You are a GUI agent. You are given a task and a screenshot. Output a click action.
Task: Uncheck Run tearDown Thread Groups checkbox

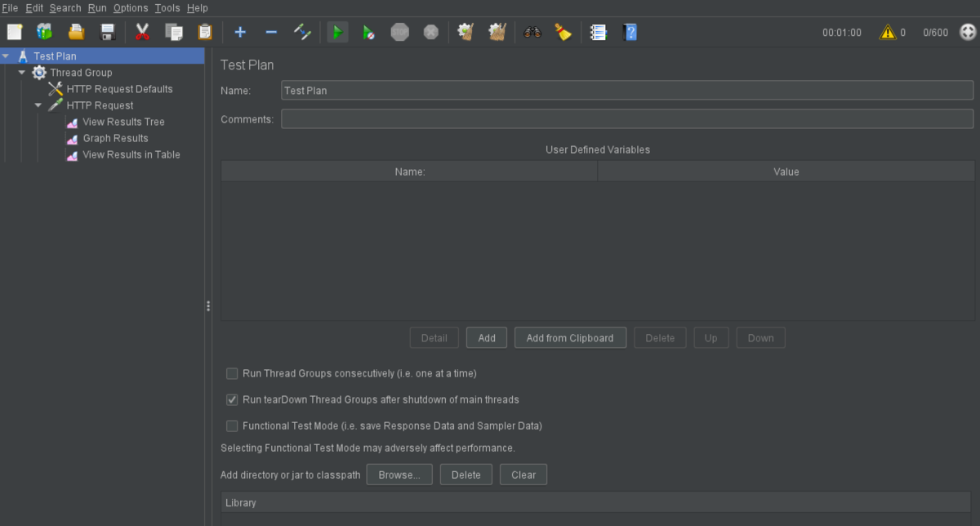tap(232, 399)
